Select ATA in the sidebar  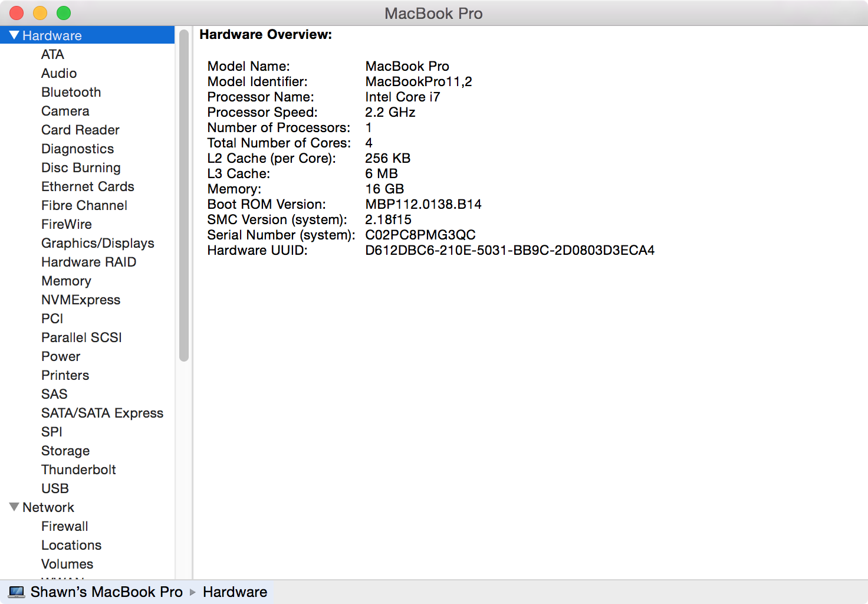[x=52, y=54]
